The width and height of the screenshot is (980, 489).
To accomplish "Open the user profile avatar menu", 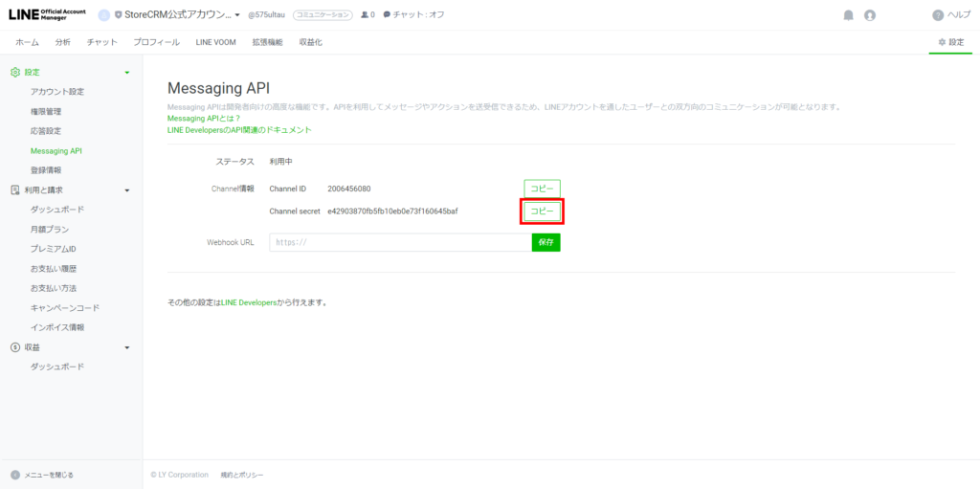I will point(869,15).
